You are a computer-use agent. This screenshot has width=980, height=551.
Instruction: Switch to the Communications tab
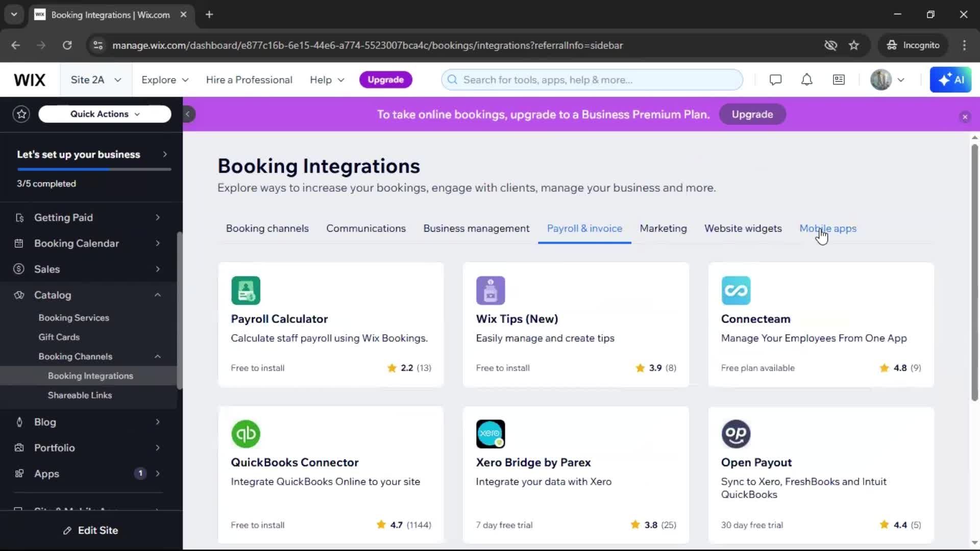[366, 229]
